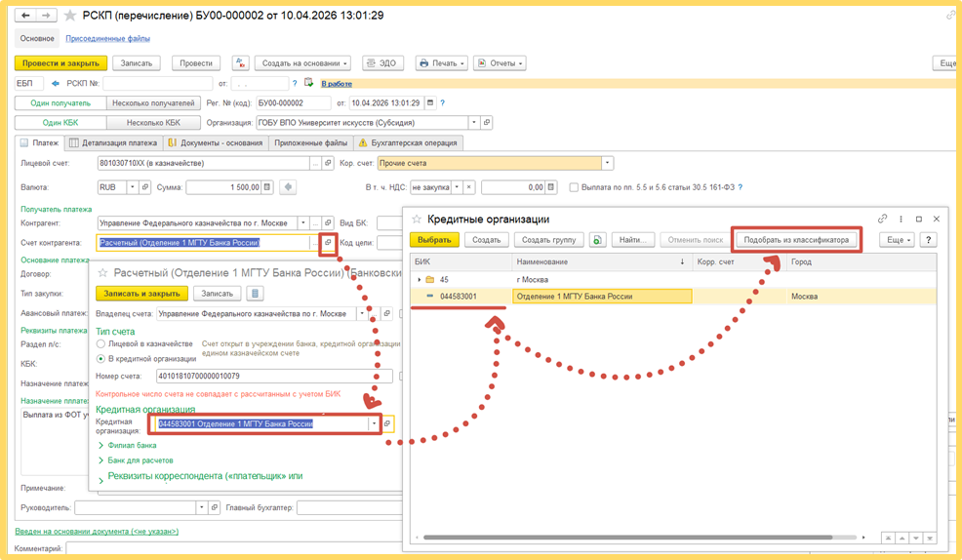Switch to Бухгалтерская операция tab
The image size is (962, 560).
[x=408, y=142]
